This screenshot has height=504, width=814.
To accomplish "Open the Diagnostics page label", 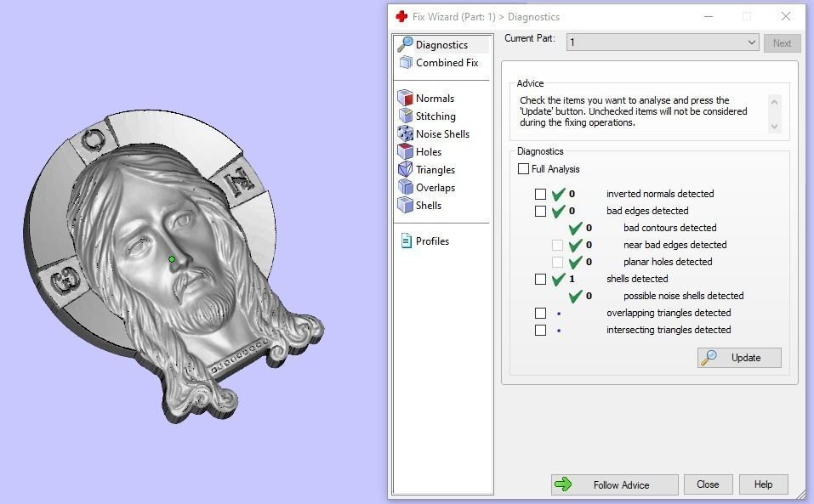I will click(x=441, y=45).
